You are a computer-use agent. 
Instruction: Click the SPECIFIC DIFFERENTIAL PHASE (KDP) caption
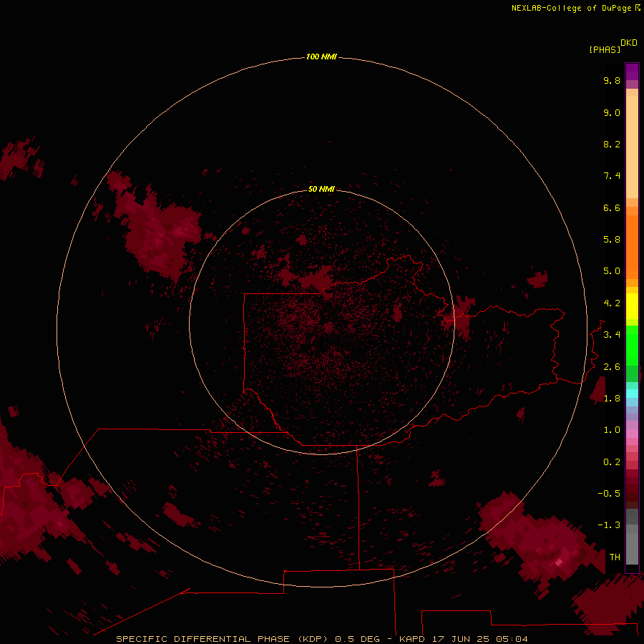222,639
